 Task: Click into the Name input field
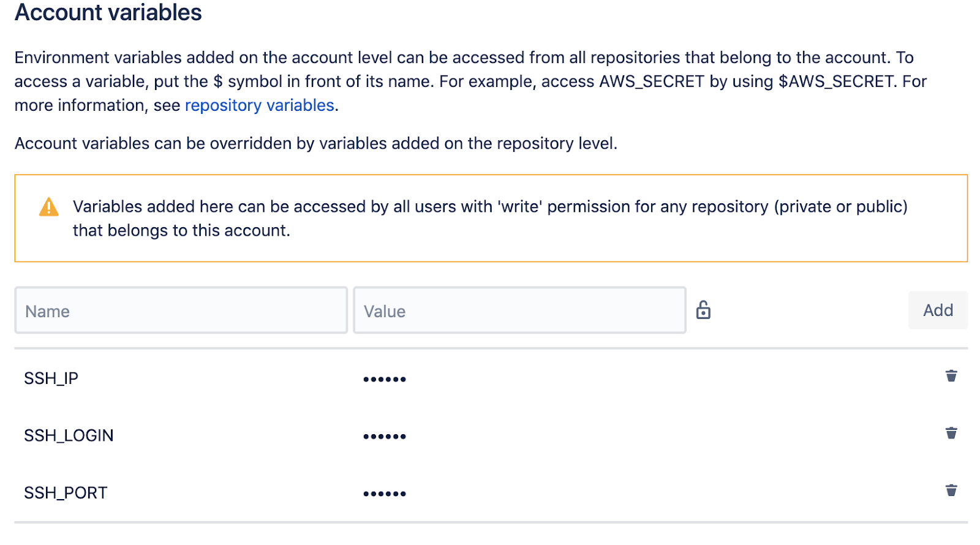[181, 310]
